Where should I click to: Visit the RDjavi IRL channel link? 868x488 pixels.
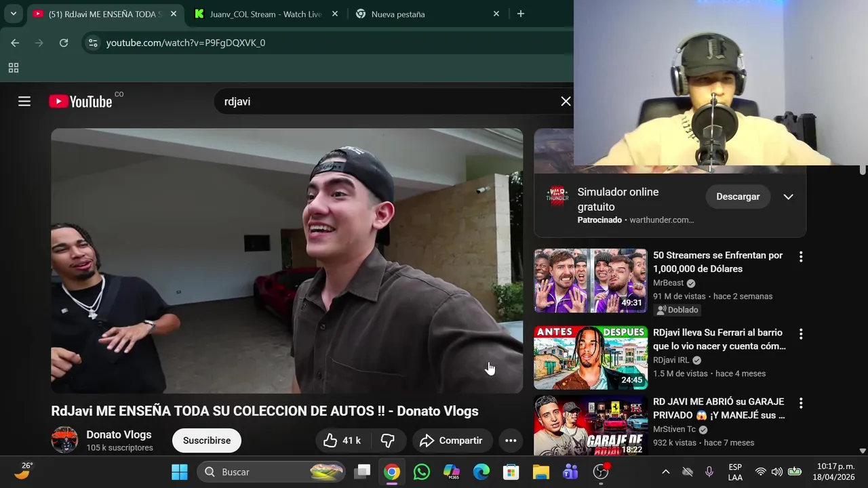point(671,360)
